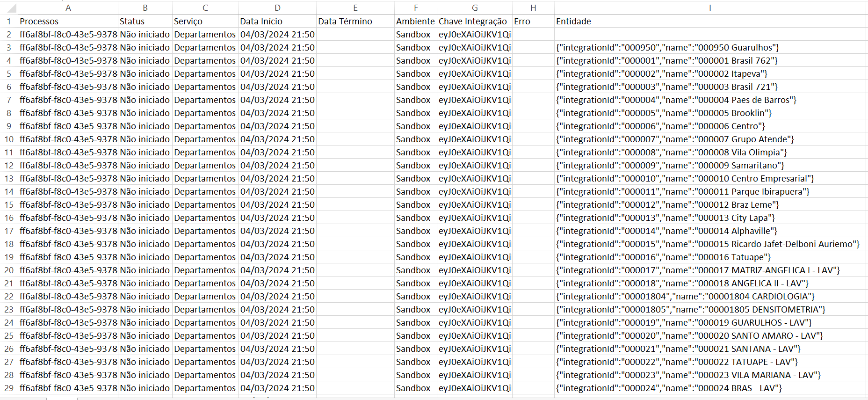Select row 15 header
Image resolution: width=868 pixels, height=400 pixels.
click(x=9, y=205)
